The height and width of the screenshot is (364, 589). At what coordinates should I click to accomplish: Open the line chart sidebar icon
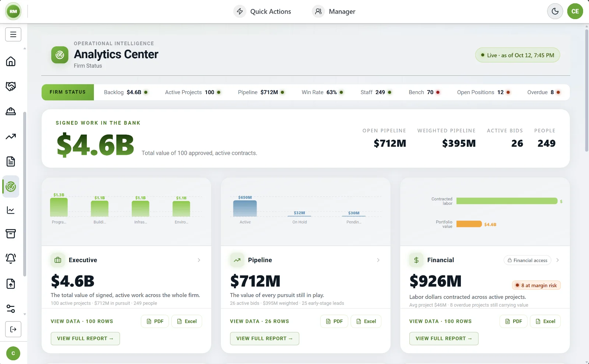pos(11,210)
